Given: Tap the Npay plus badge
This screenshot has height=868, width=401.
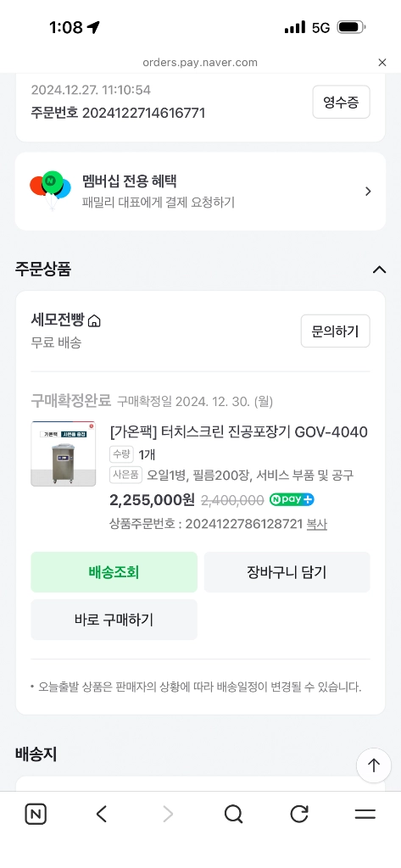Looking at the screenshot, I should click(292, 499).
